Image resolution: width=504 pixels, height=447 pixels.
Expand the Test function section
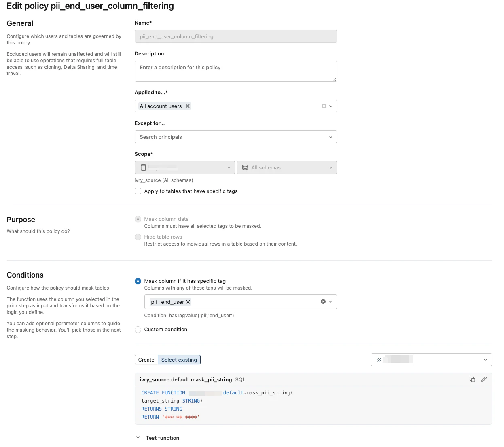tap(138, 438)
